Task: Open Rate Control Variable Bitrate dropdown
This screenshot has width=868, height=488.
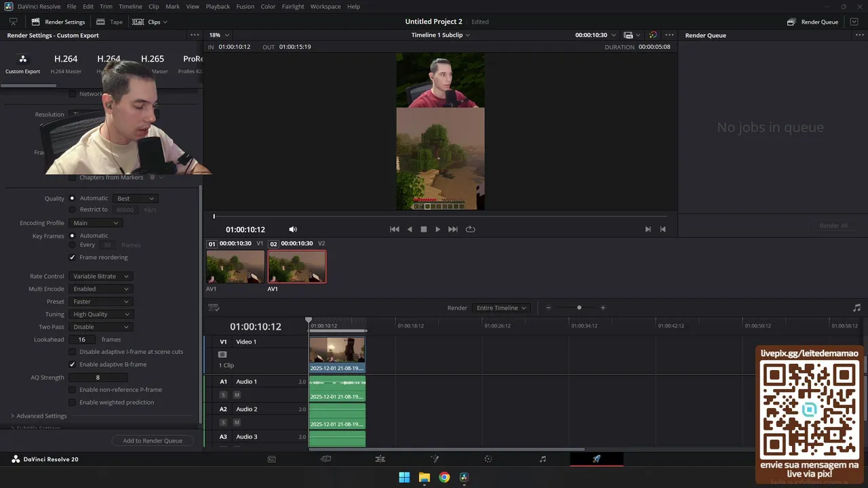Action: [100, 277]
